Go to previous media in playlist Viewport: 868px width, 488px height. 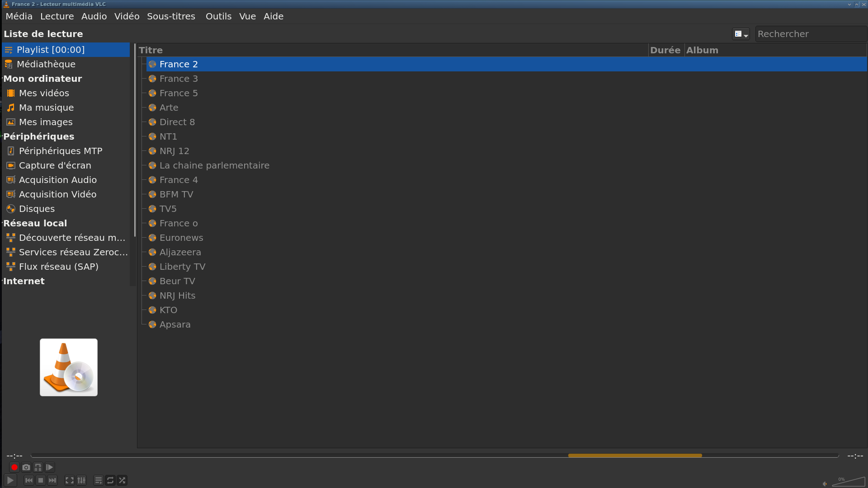(x=29, y=480)
